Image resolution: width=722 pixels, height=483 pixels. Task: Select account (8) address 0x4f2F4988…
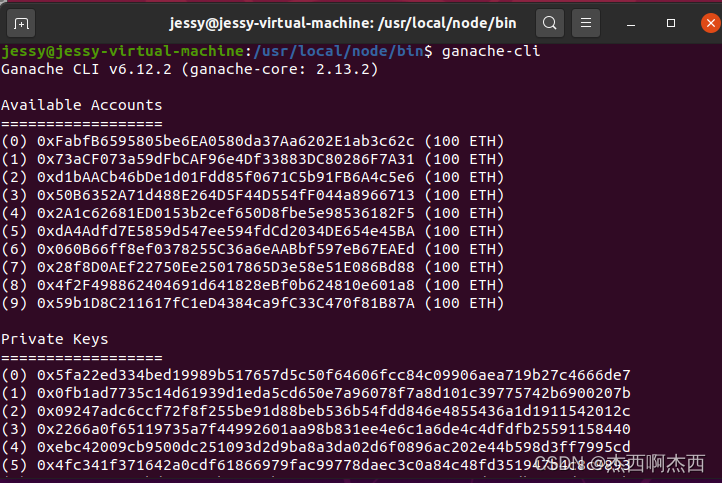click(x=226, y=285)
